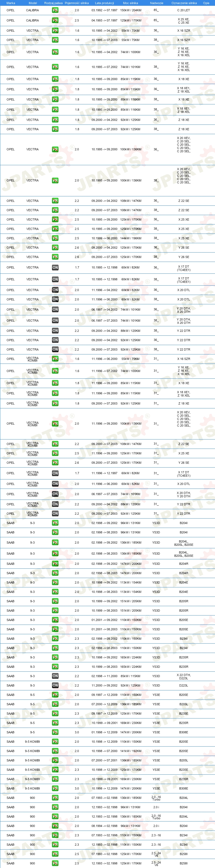Click the Opis column header

coord(206,3)
